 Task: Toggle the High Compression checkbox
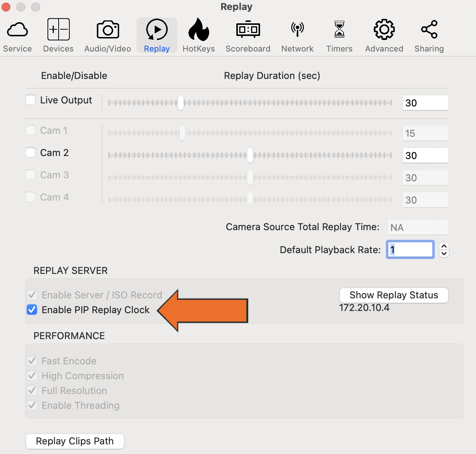click(x=32, y=376)
